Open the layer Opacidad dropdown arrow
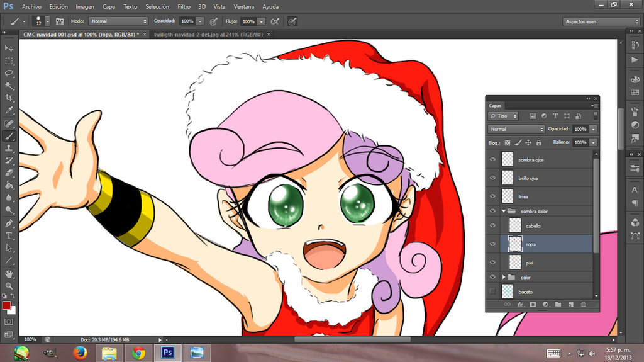The height and width of the screenshot is (362, 644). point(593,129)
